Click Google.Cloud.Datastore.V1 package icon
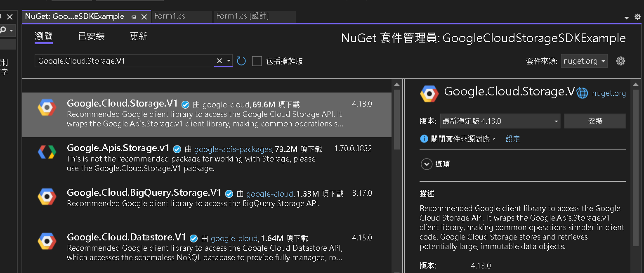The width and height of the screenshot is (644, 273). click(47, 241)
